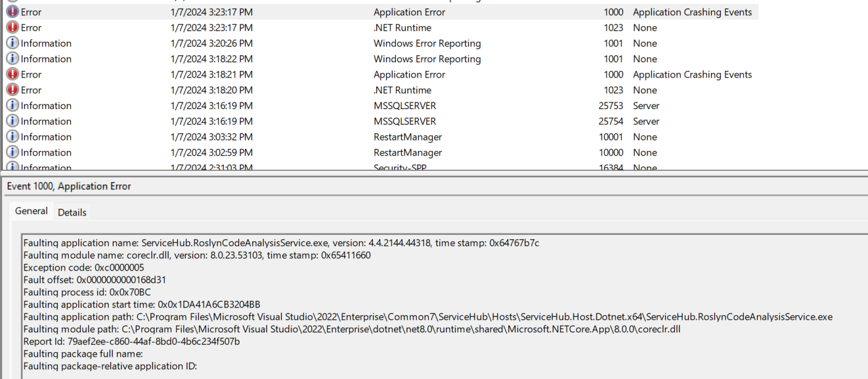Select Windows Error Reporting source at 3:20:26 PM
The width and height of the screenshot is (868, 379).
click(x=427, y=43)
